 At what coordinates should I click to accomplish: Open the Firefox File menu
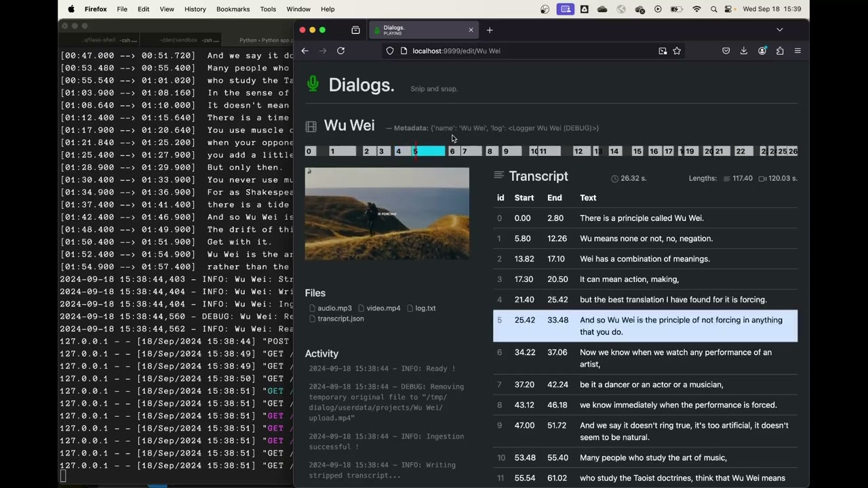pyautogui.click(x=122, y=9)
